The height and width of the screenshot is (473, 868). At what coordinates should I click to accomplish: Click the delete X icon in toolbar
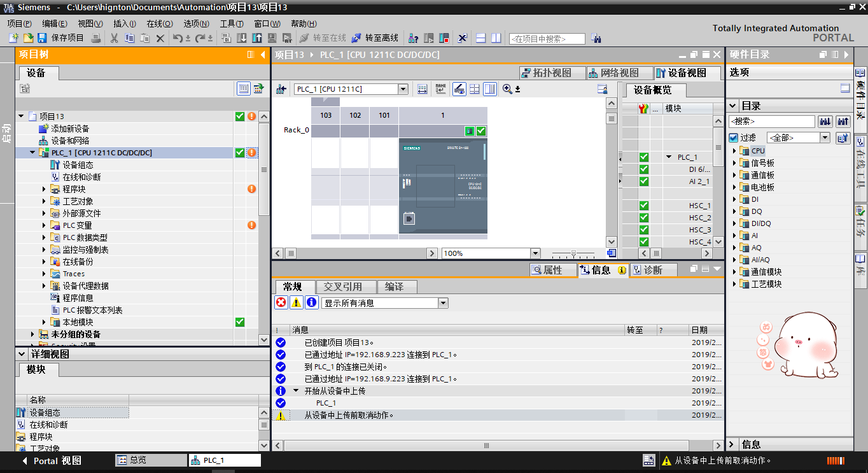(160, 38)
